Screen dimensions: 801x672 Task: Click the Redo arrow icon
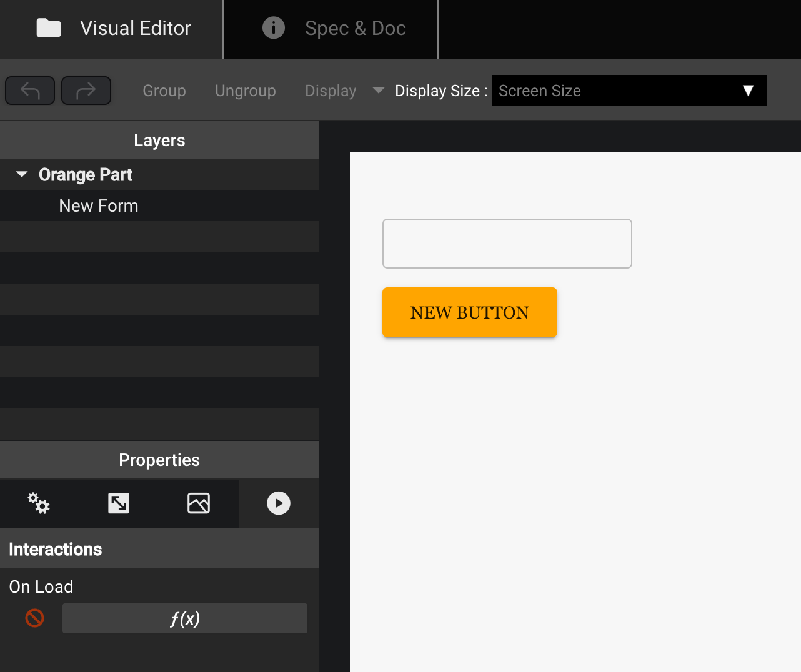86,90
